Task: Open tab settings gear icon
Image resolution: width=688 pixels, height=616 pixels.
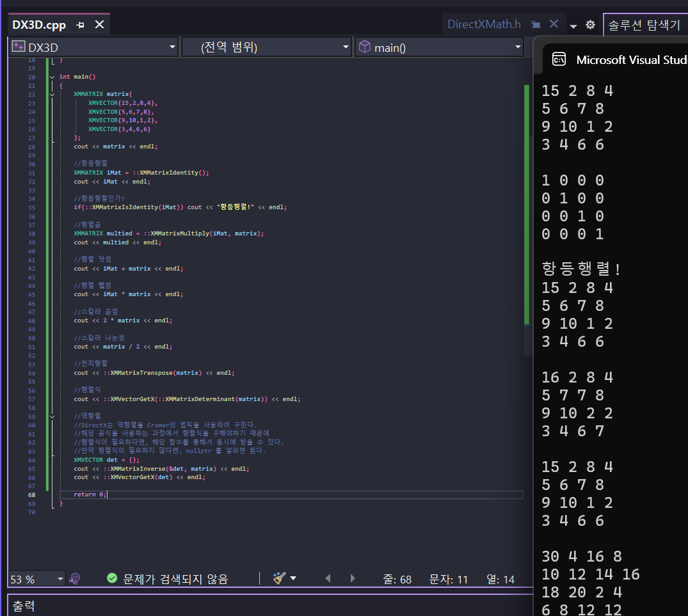Action: tap(591, 24)
